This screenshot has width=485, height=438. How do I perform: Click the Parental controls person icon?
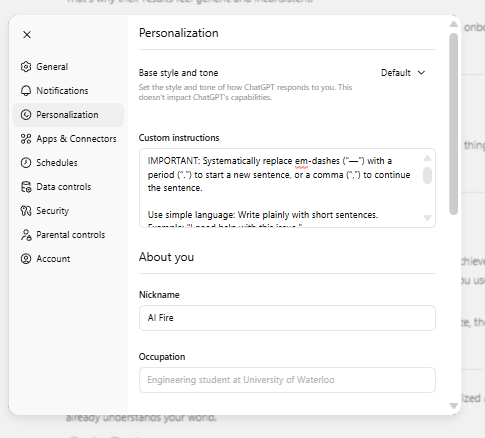26,235
